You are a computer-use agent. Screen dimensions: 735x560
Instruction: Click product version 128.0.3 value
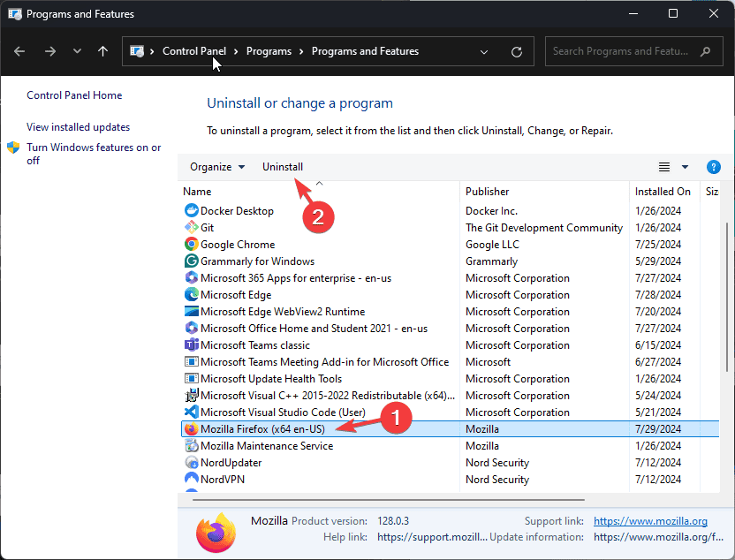(393, 520)
